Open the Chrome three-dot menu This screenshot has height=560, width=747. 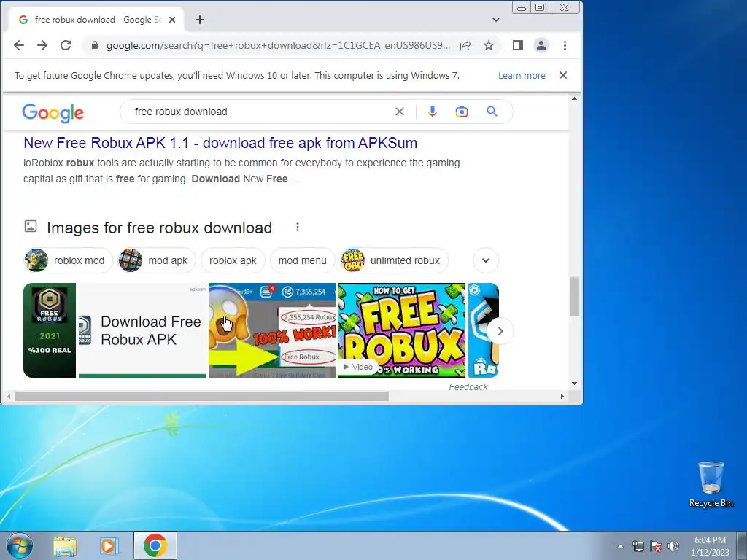click(x=565, y=45)
